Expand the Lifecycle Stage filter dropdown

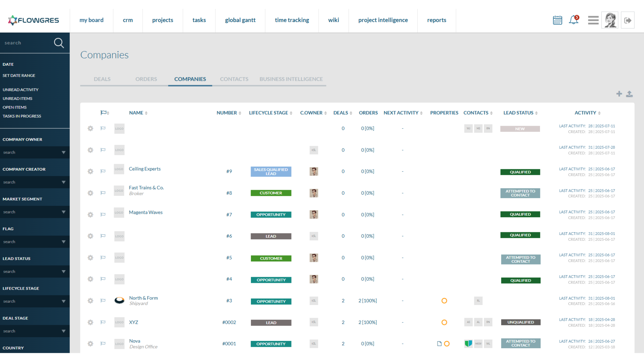(x=35, y=301)
